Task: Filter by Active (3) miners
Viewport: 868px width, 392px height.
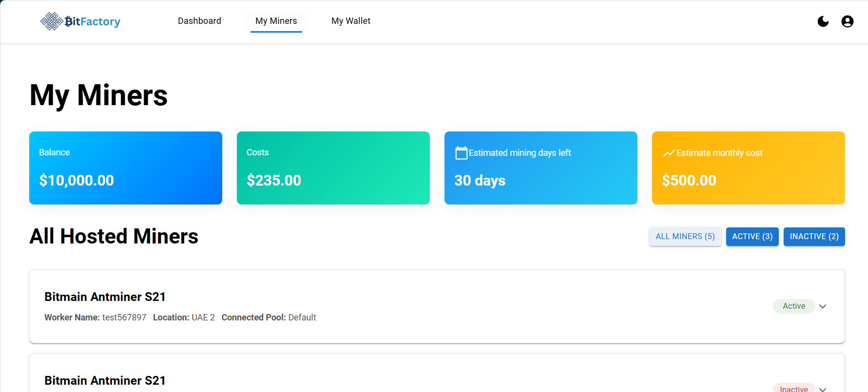Action: pyautogui.click(x=752, y=237)
